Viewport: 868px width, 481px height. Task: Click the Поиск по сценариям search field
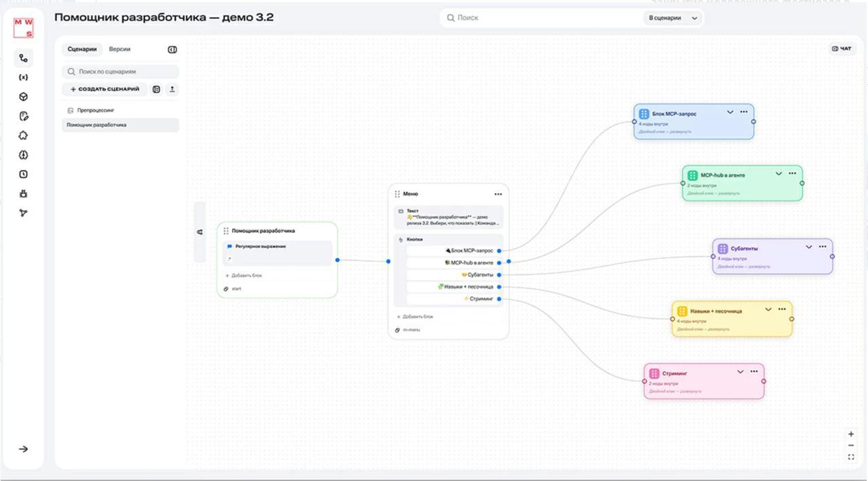tap(121, 71)
